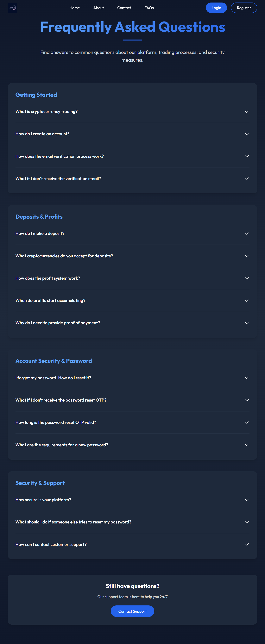This screenshot has height=644, width=265.
Task: Expand "What cryptocurrencies do you accept for deposits?"
Action: pos(64,256)
